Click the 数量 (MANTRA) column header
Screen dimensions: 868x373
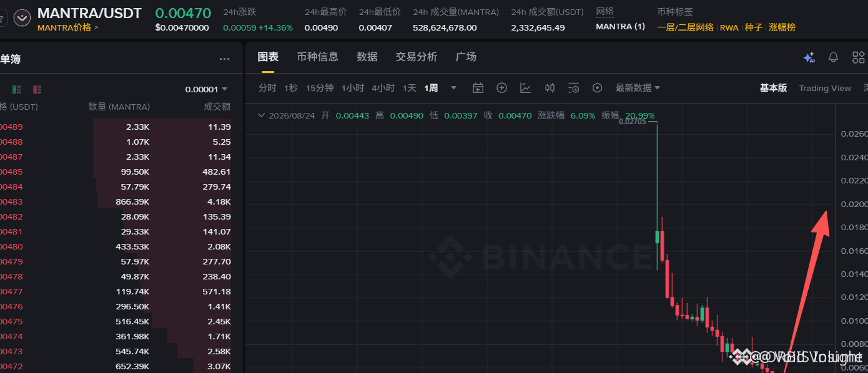point(119,107)
